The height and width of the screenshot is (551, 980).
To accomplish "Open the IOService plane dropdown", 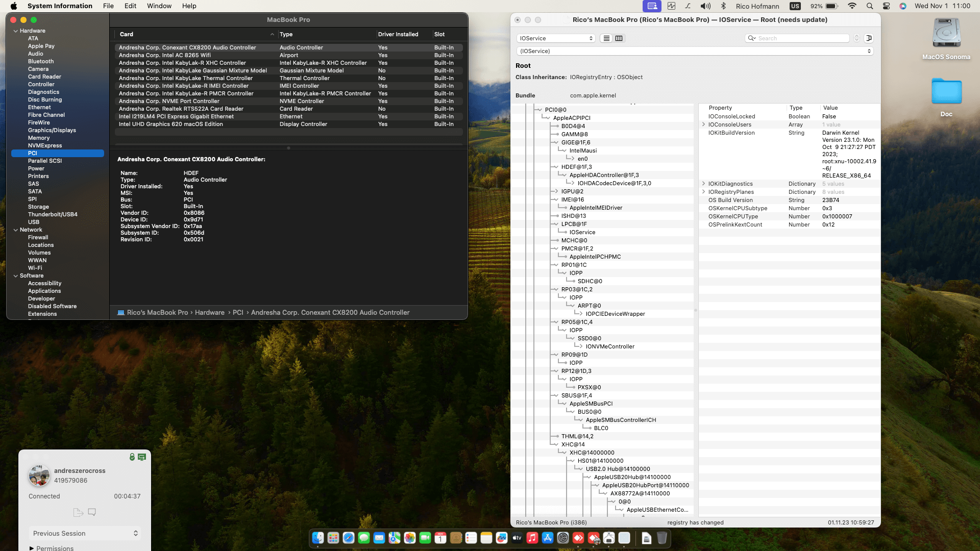I will point(556,38).
